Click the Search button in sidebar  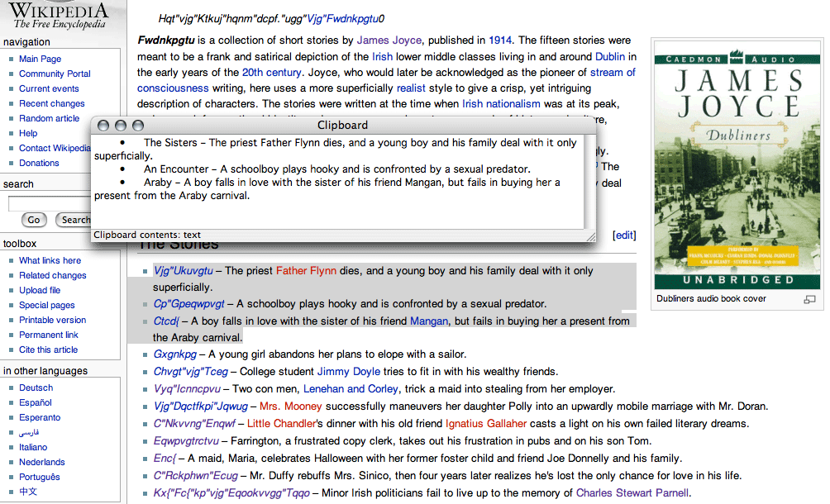click(x=73, y=220)
